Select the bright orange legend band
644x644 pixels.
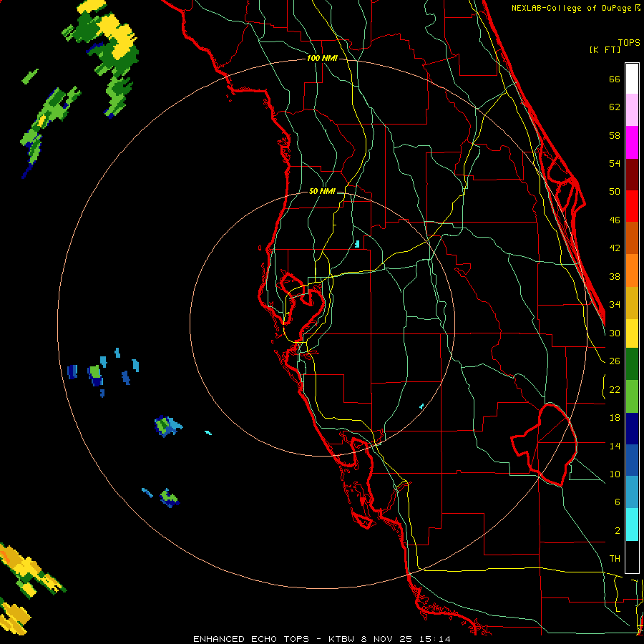(x=632, y=270)
